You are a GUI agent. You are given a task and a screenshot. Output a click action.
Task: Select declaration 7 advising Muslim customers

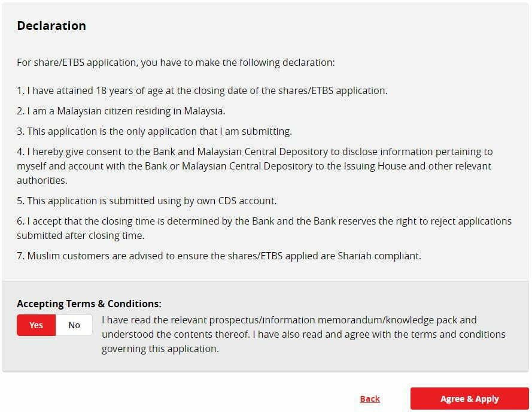(x=219, y=256)
